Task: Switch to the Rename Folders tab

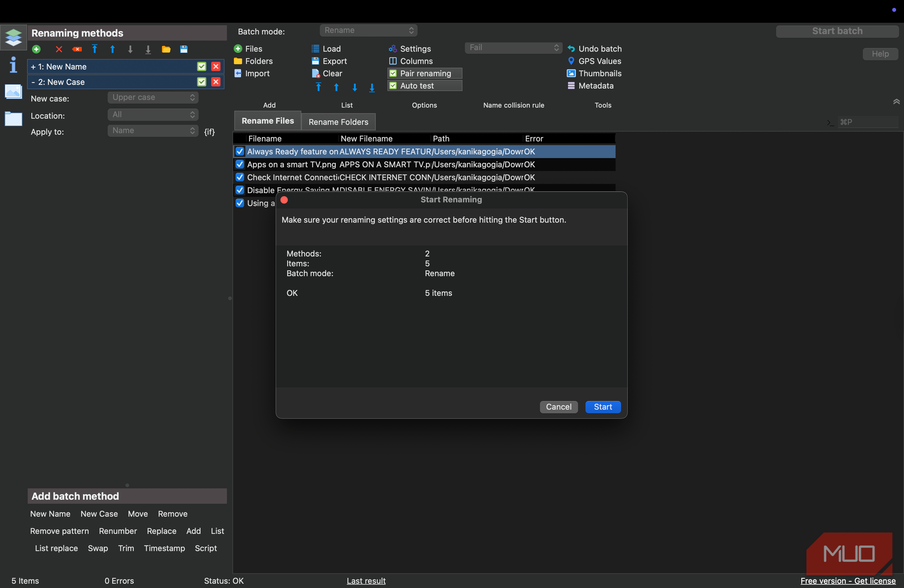Action: click(x=339, y=122)
